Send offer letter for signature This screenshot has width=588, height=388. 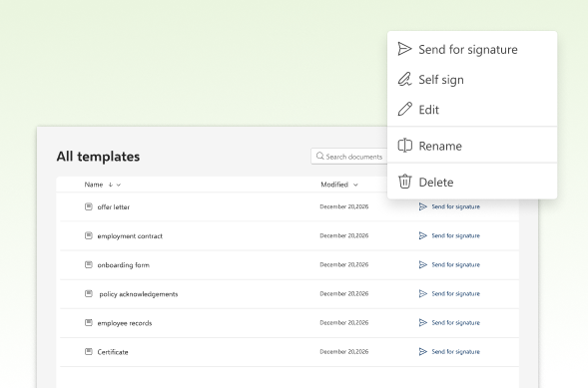tap(455, 206)
